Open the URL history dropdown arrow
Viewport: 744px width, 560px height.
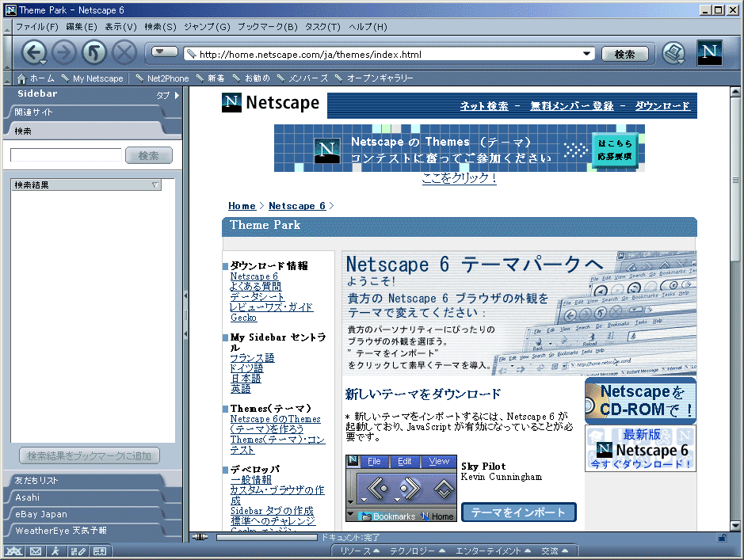coord(586,54)
